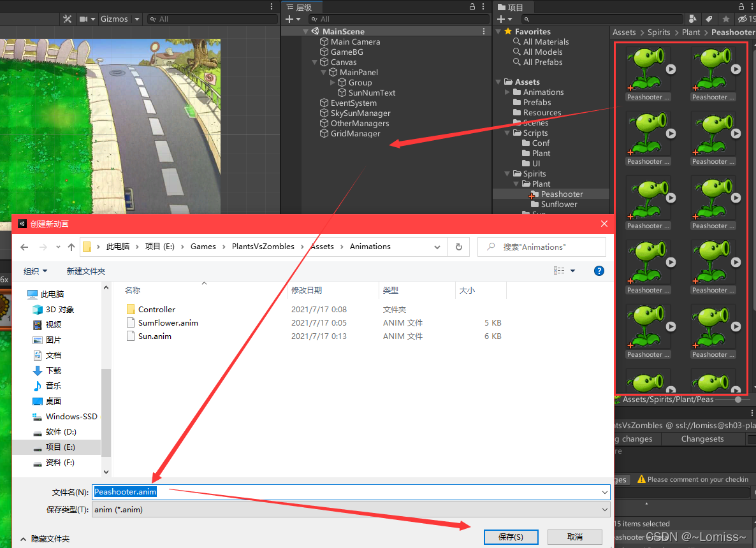Collapse the Scripts folder arrow
The width and height of the screenshot is (756, 548).
[x=507, y=133]
